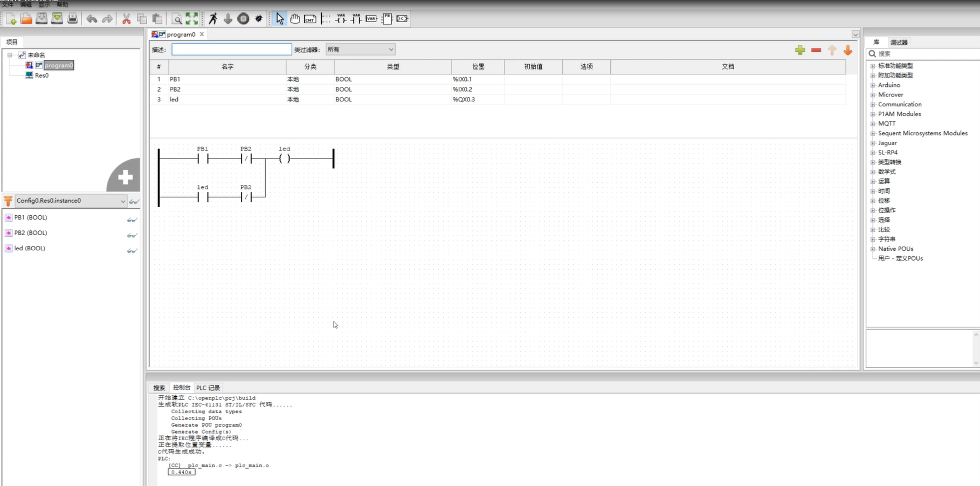Click the green plus add-variable icon
980x486 pixels.
800,50
